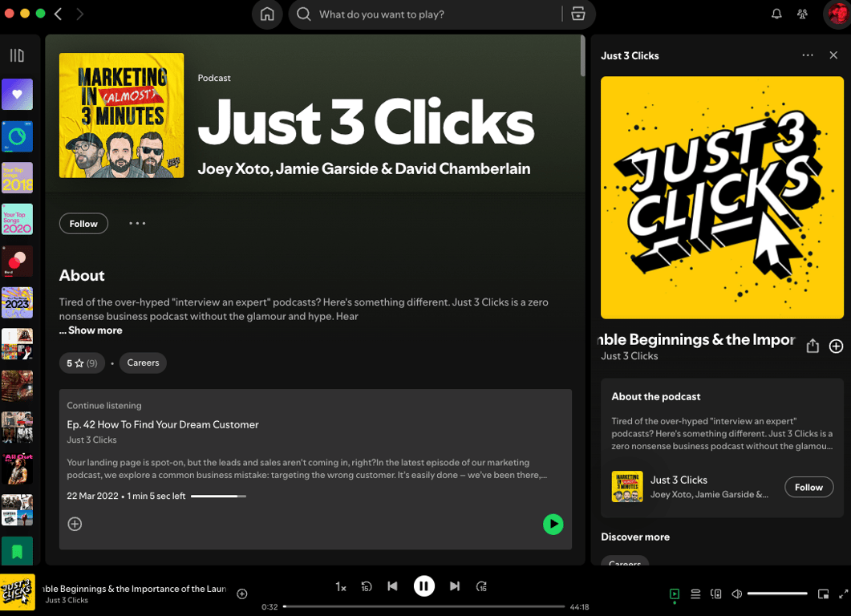The width and height of the screenshot is (851, 616).
Task: Add playing episode from bottom bar
Action: pos(242,594)
